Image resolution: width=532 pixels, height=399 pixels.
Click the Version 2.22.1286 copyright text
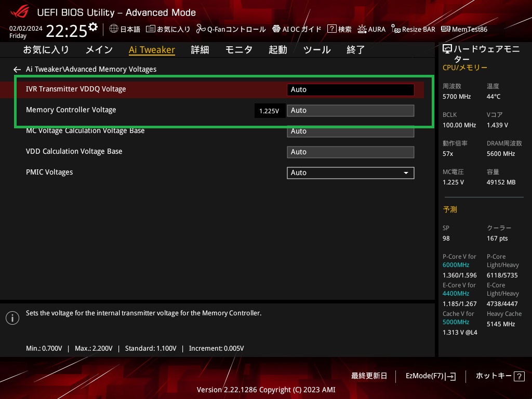(x=266, y=390)
